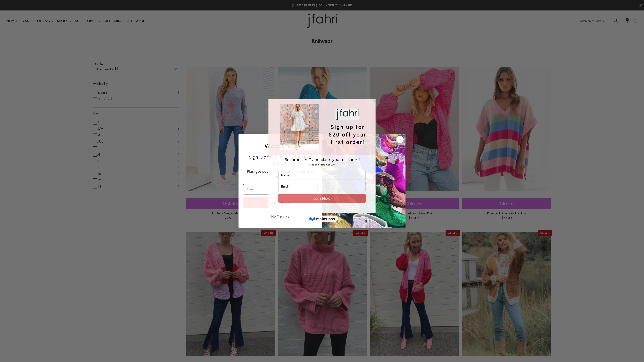Go to NEW ARRIVALS in the navigation

pyautogui.click(x=18, y=21)
